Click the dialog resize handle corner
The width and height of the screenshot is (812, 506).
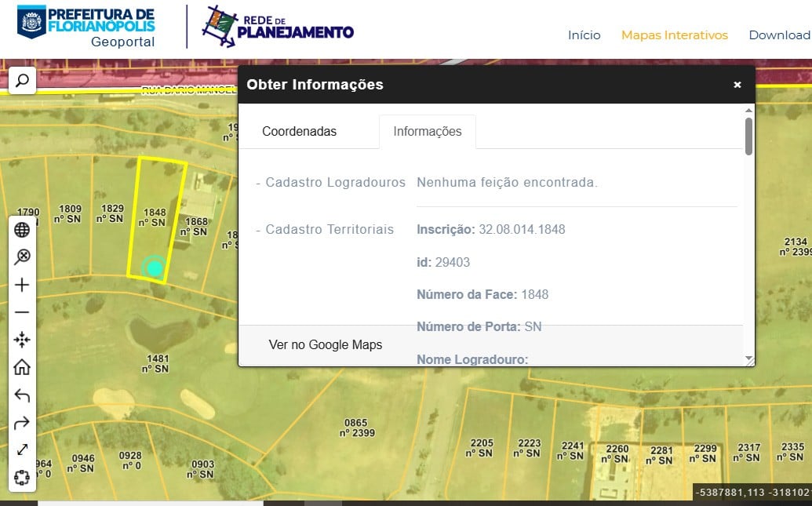(x=749, y=360)
